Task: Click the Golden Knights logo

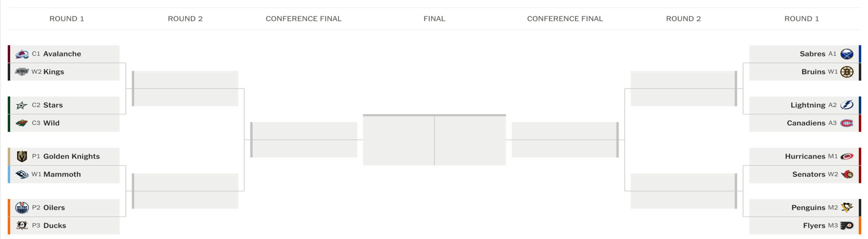Action: tap(22, 156)
